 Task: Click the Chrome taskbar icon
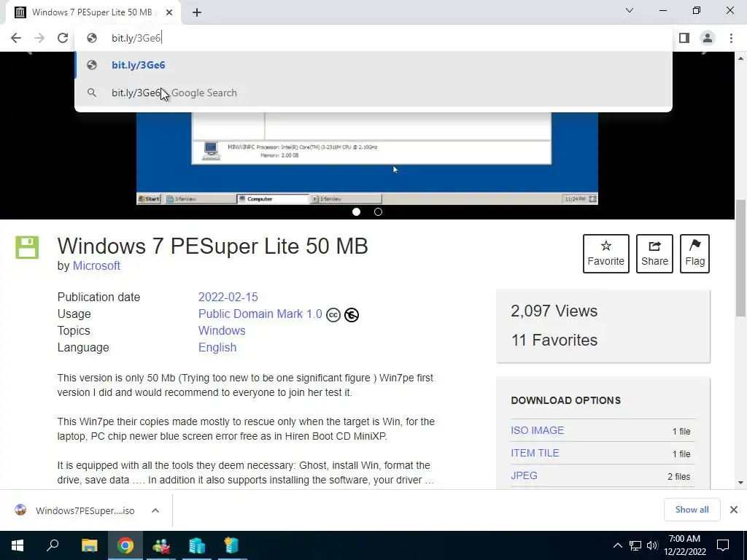coord(125,545)
